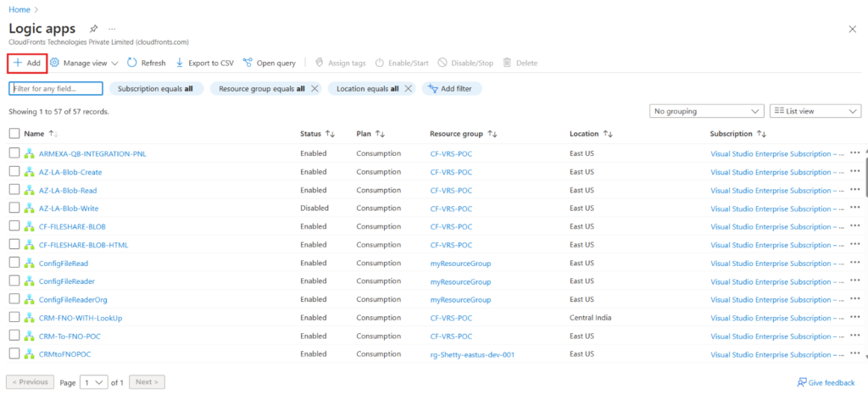Open the ellipsis menu beside Logic apps title

click(113, 29)
